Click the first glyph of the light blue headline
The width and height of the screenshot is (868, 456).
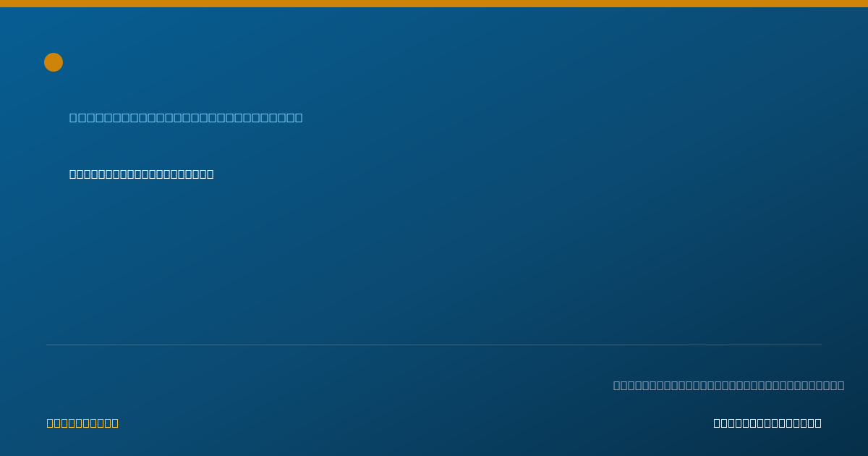pyautogui.click(x=74, y=117)
